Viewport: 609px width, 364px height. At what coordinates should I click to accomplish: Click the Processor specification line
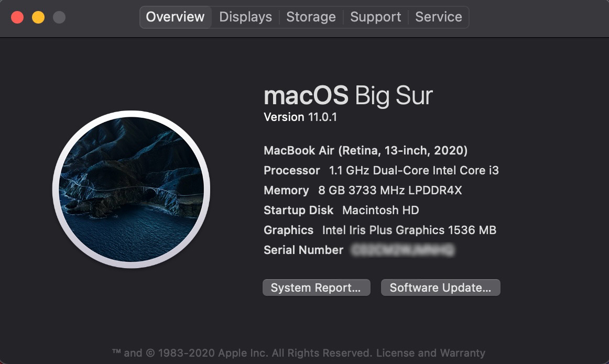point(382,170)
